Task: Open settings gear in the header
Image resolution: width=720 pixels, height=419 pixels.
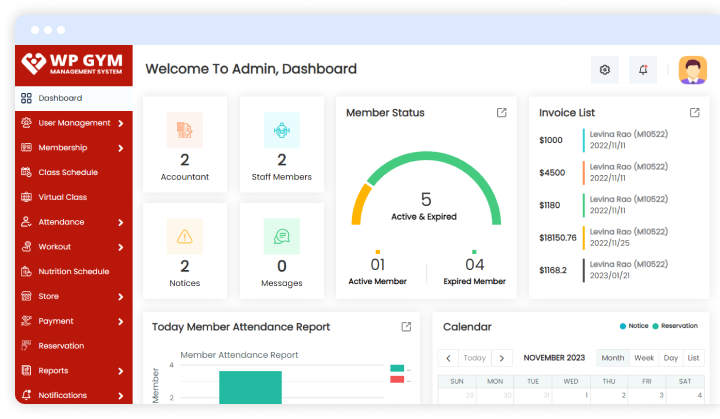Action: pyautogui.click(x=605, y=70)
